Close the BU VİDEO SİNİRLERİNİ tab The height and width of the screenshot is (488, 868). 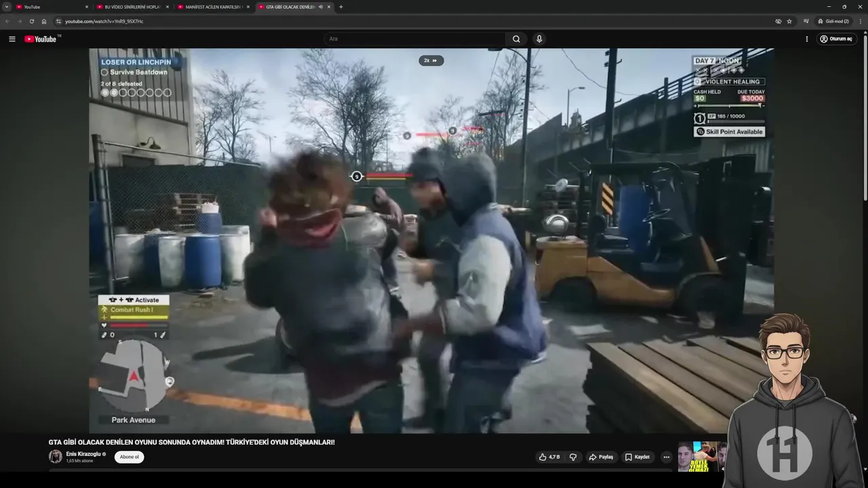click(167, 7)
